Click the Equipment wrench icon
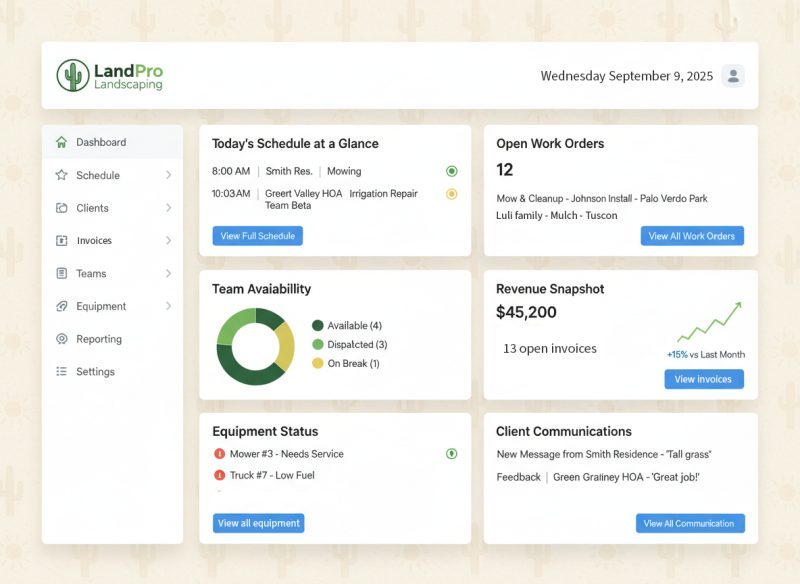The image size is (800, 584). coord(60,306)
